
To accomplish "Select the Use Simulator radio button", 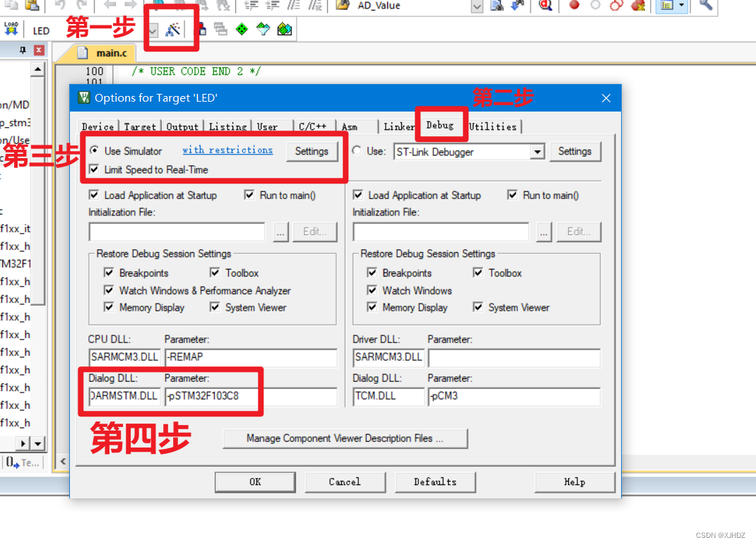I will [95, 150].
